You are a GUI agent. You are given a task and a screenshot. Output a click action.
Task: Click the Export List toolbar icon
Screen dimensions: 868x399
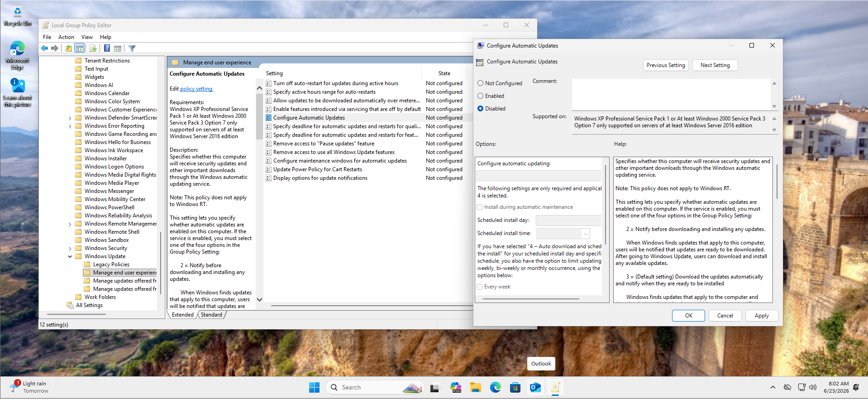point(93,48)
